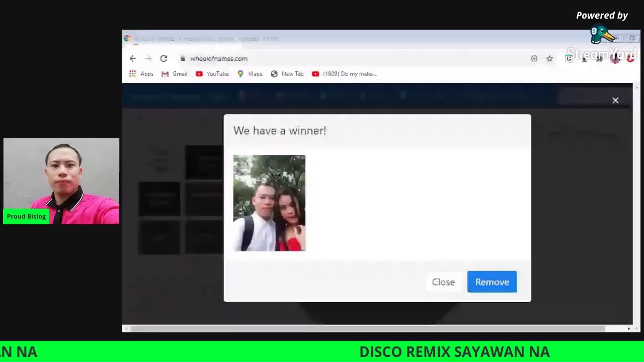644x362 pixels.
Task: Open the Apps bookmark shortcut
Action: pos(141,74)
